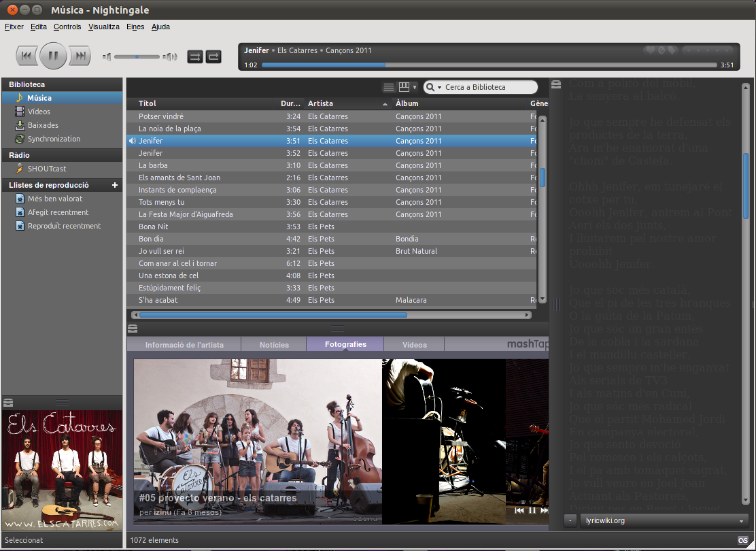Select the track Tots menys tu
This screenshot has height=551, width=756.
tap(332, 202)
